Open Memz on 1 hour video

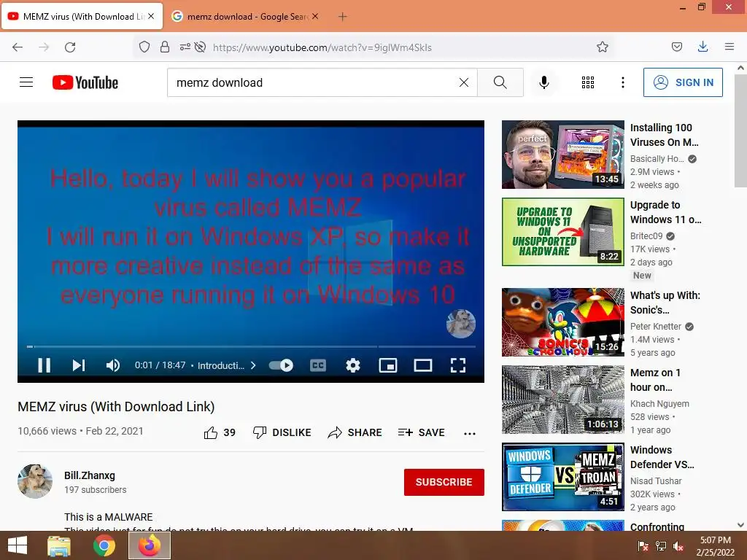coord(563,400)
